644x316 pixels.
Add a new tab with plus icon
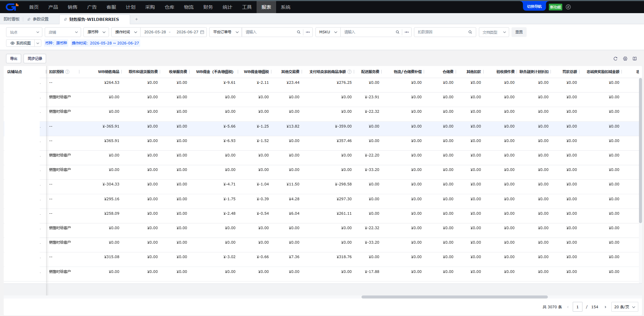(x=137, y=19)
